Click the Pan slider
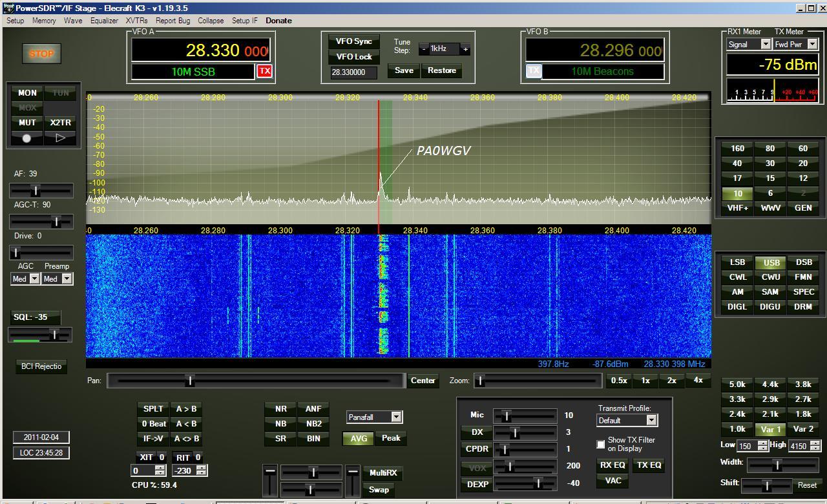 (256, 381)
